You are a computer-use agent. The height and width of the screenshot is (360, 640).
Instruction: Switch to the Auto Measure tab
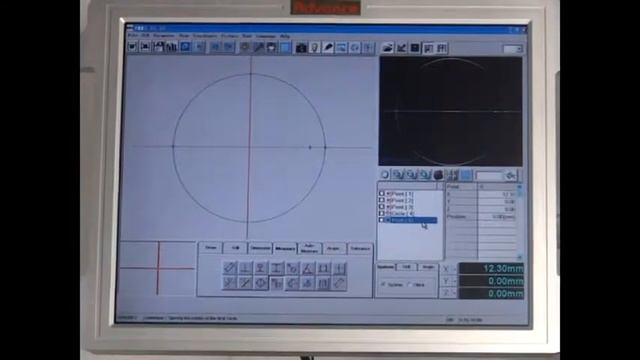[x=309, y=248]
